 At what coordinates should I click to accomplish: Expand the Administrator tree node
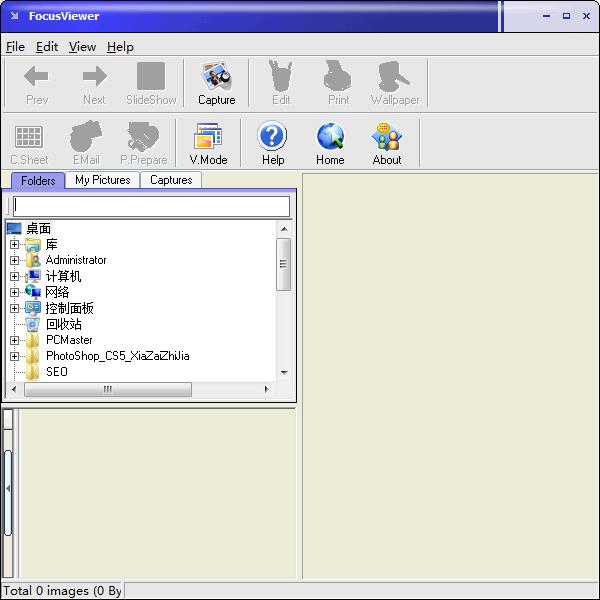(15, 261)
